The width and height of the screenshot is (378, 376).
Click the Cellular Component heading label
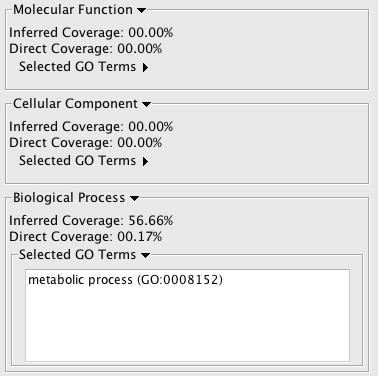[x=75, y=104]
